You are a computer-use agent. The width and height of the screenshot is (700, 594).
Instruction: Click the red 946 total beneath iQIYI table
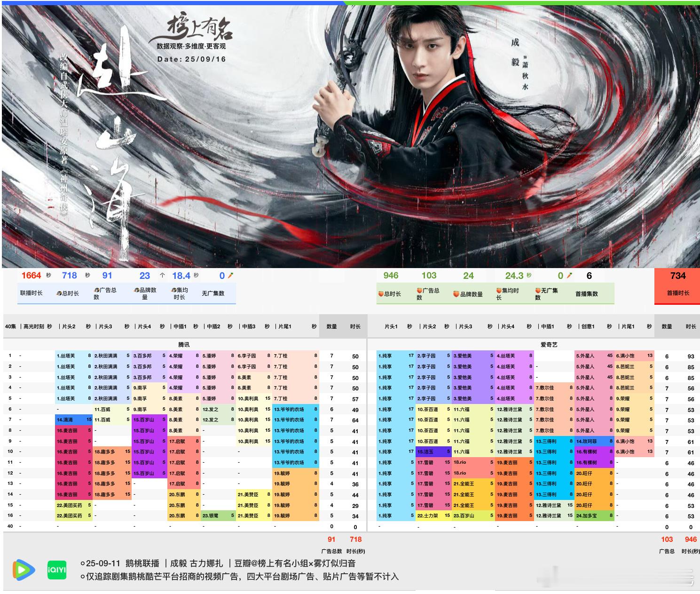[691, 539]
